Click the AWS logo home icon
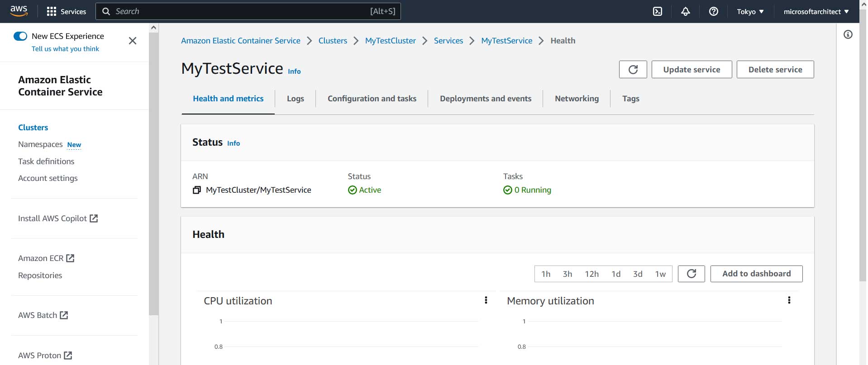The image size is (868, 365). (x=19, y=11)
